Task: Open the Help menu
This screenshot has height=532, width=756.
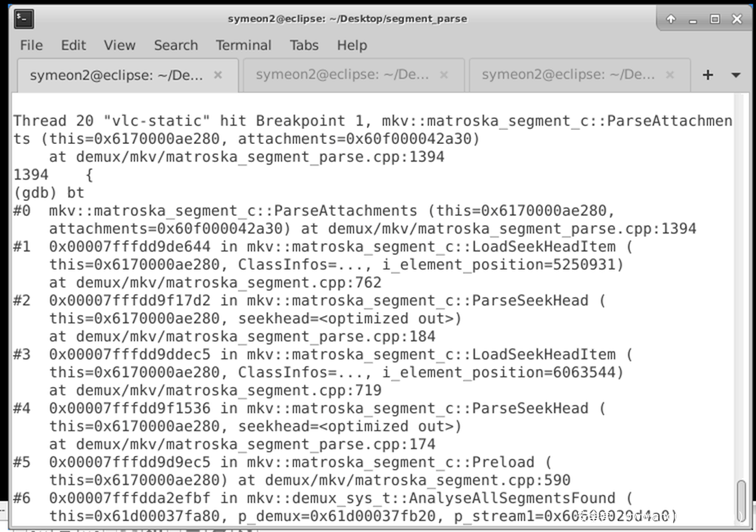Action: [352, 46]
